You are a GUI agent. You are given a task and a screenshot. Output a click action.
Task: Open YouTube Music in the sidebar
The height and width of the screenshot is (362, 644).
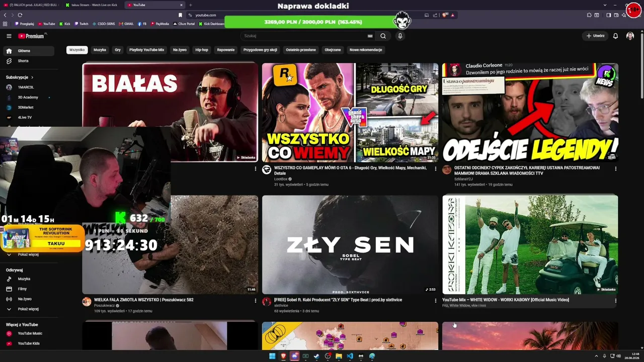29,333
